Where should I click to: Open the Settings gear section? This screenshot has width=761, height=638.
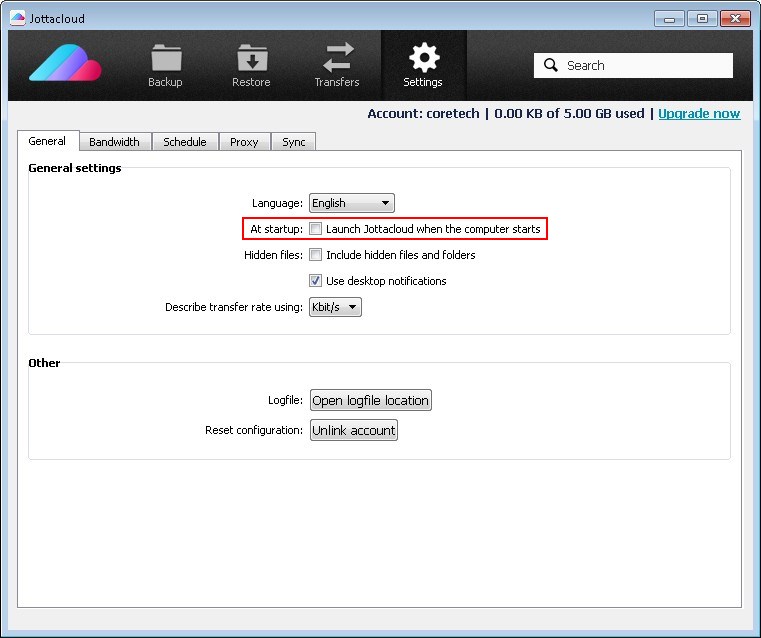(423, 65)
